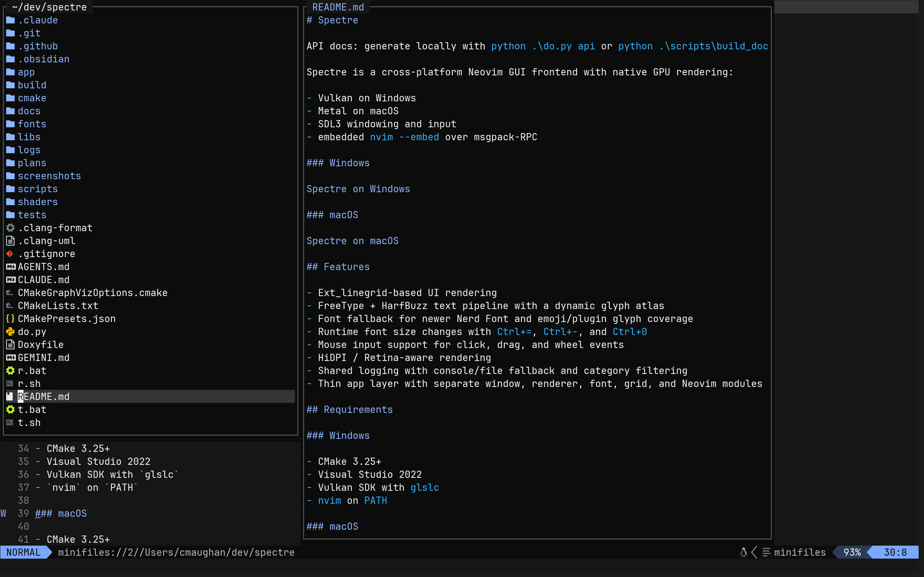The image size is (924, 577).
Task: Click the shell script icon beside r.sh
Action: pyautogui.click(x=10, y=383)
